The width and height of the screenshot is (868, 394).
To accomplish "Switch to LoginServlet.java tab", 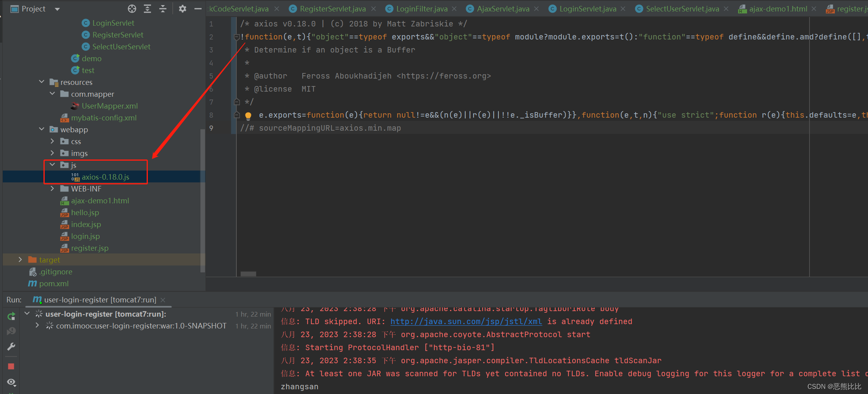I will 587,9.
